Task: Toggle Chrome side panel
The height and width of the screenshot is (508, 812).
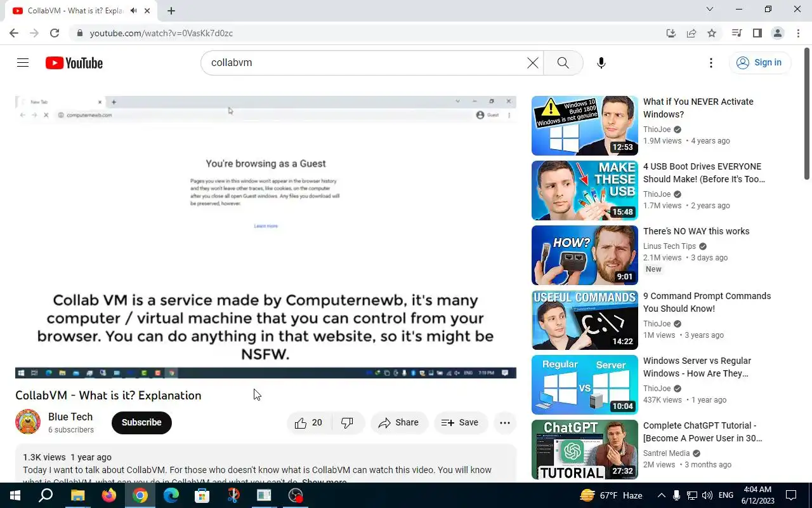Action: coord(757,33)
